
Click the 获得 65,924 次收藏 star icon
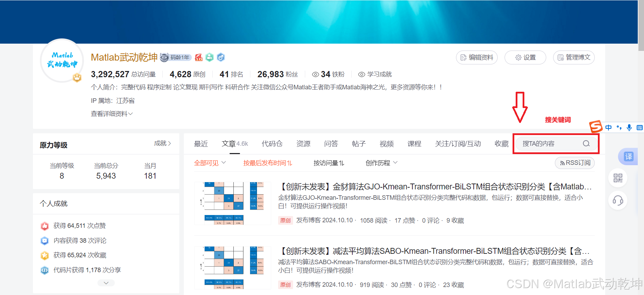45,256
